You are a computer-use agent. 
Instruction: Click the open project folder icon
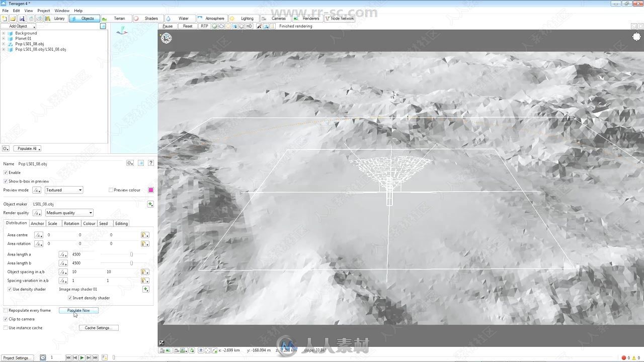coord(13,19)
